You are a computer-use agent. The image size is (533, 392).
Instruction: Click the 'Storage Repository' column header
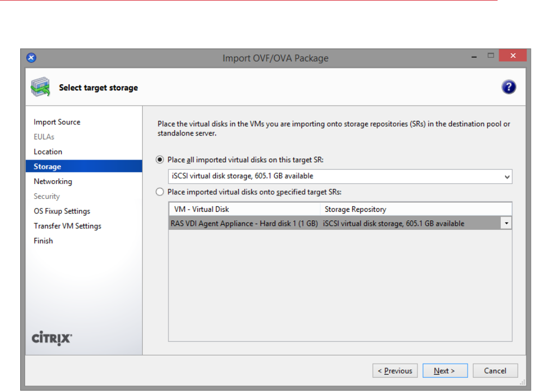[416, 209]
